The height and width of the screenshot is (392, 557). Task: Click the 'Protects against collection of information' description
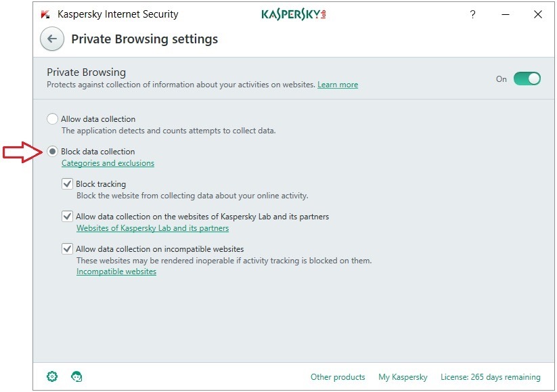[181, 85]
